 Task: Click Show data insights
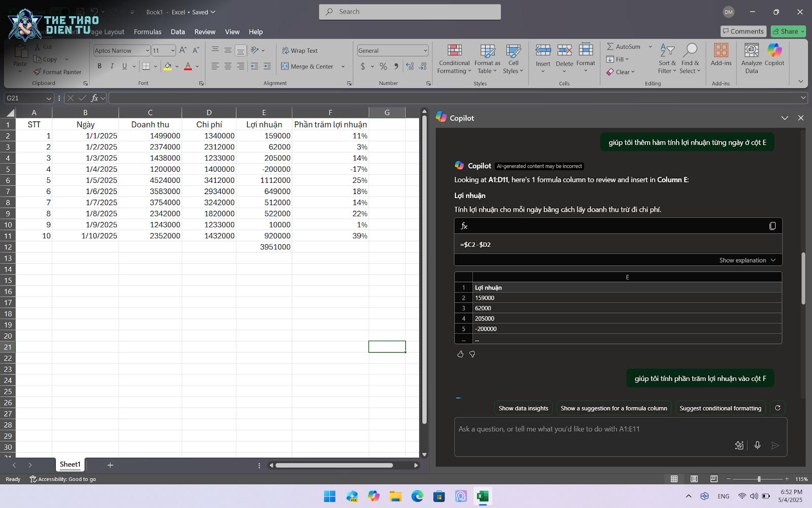pyautogui.click(x=523, y=408)
